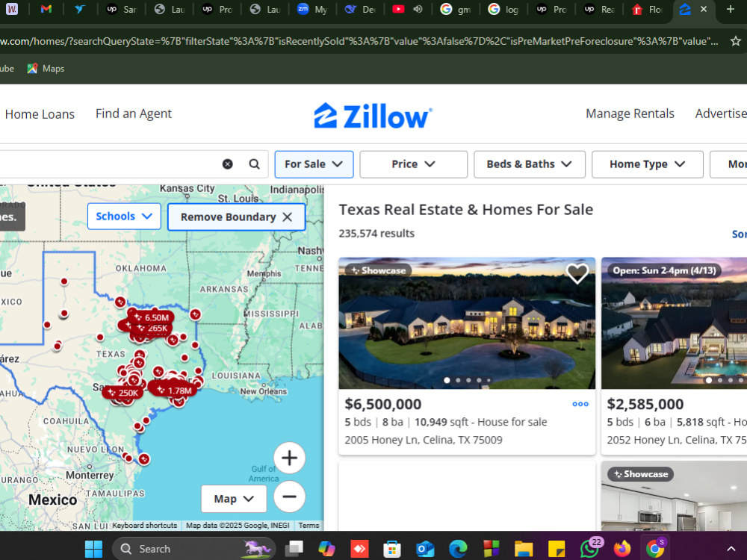The image size is (747, 560).
Task: Open Task View on taskbar
Action: tap(294, 549)
